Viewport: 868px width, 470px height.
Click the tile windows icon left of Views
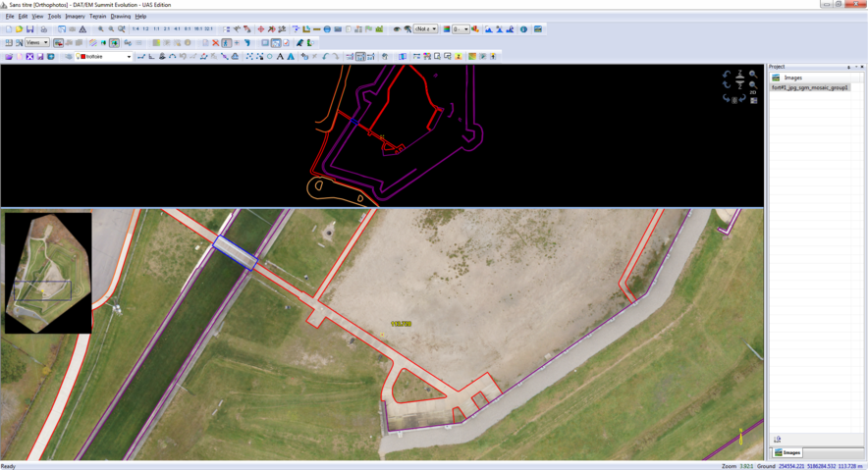pos(8,42)
